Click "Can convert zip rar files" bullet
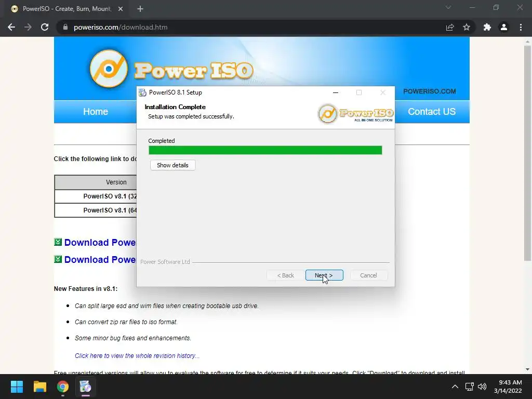 pyautogui.click(x=126, y=322)
